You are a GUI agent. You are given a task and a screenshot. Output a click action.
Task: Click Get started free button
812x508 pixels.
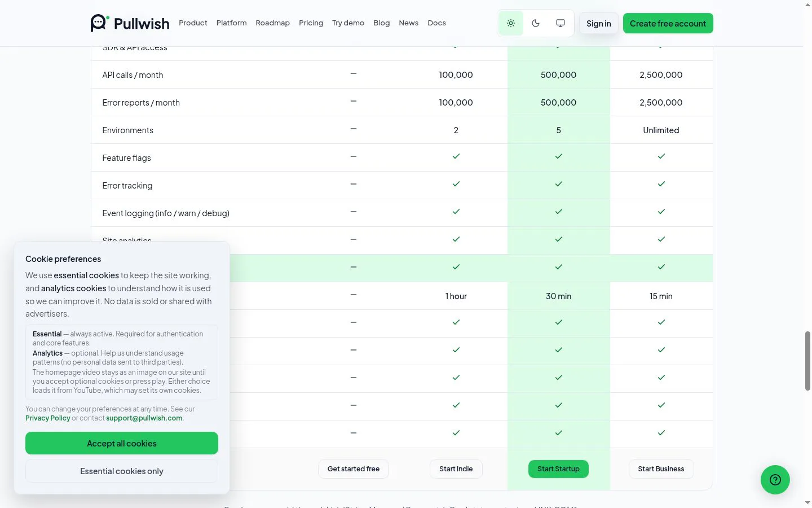[x=354, y=469]
